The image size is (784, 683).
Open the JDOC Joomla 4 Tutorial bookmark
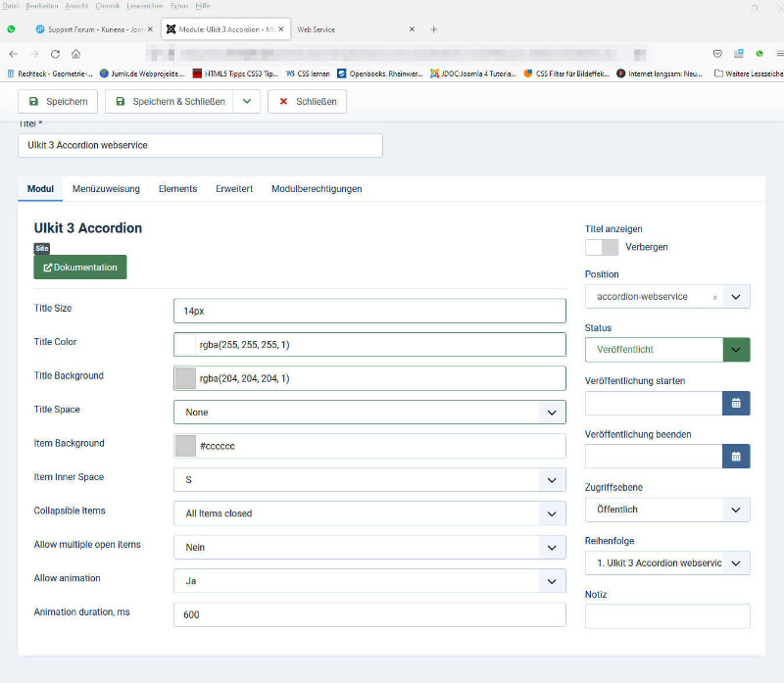coord(473,73)
